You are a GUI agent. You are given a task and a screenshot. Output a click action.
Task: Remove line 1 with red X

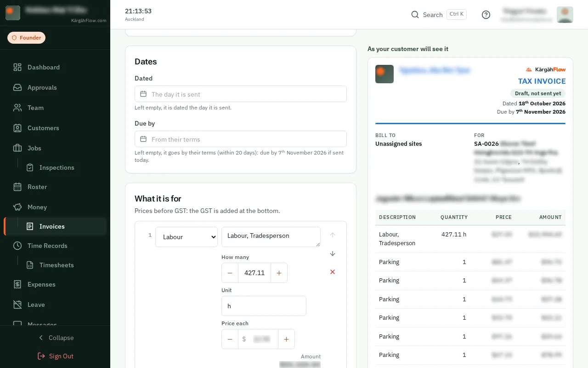[x=333, y=272]
